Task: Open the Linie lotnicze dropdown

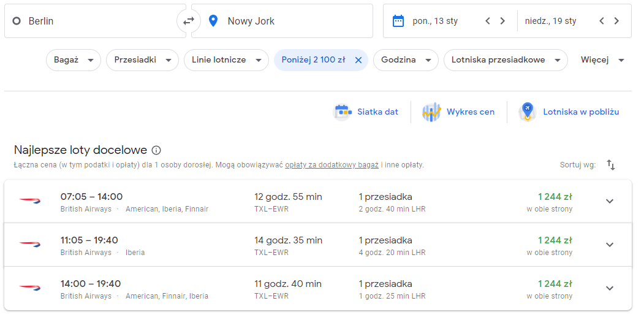Action: tap(226, 60)
